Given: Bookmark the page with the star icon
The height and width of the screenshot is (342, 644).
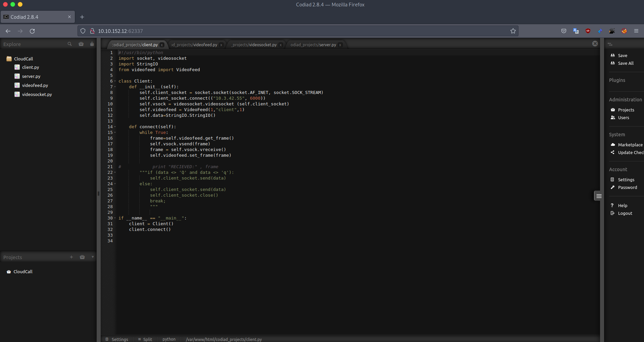Looking at the screenshot, I should [x=513, y=31].
